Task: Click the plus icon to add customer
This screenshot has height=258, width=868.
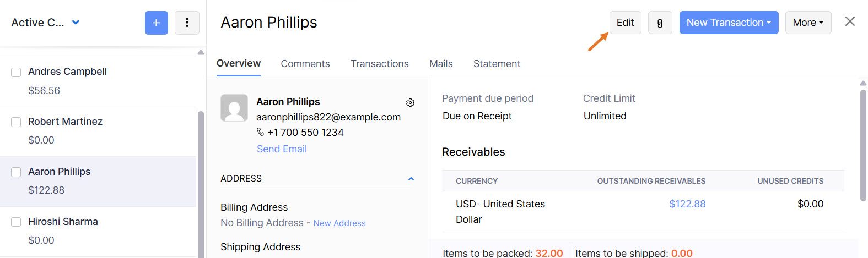Action: pyautogui.click(x=157, y=23)
